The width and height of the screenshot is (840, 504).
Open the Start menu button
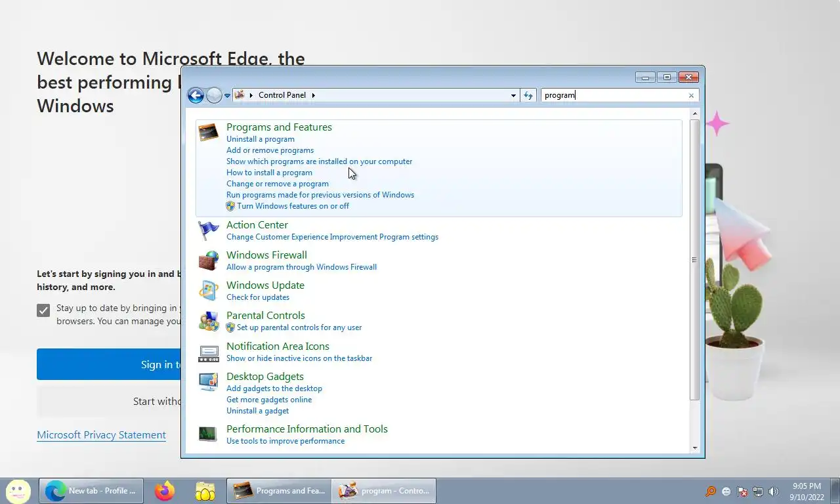(18, 490)
